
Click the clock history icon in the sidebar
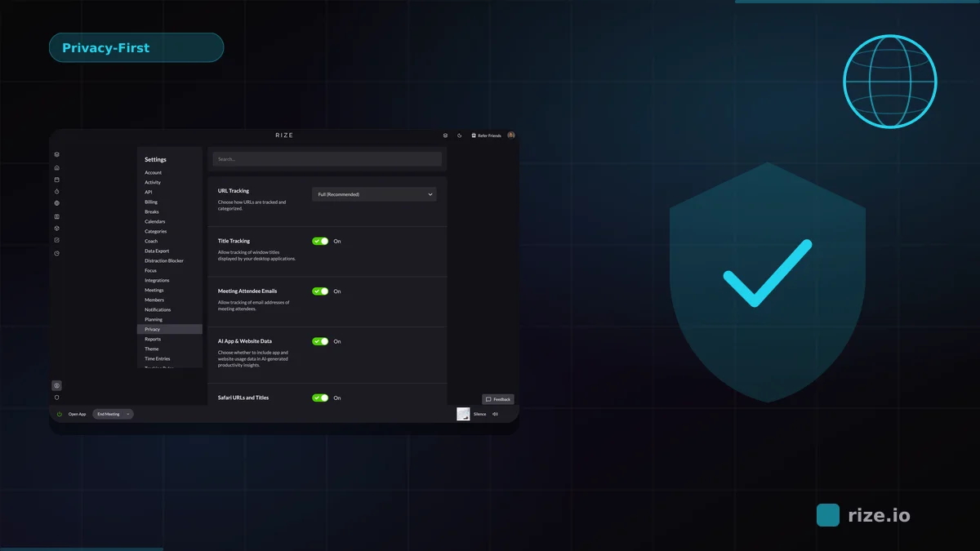(x=56, y=253)
